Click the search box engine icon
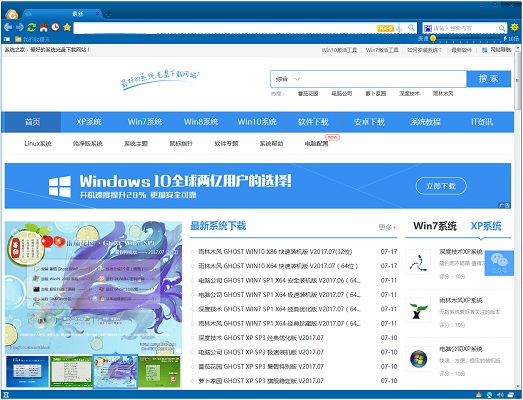 (x=428, y=28)
